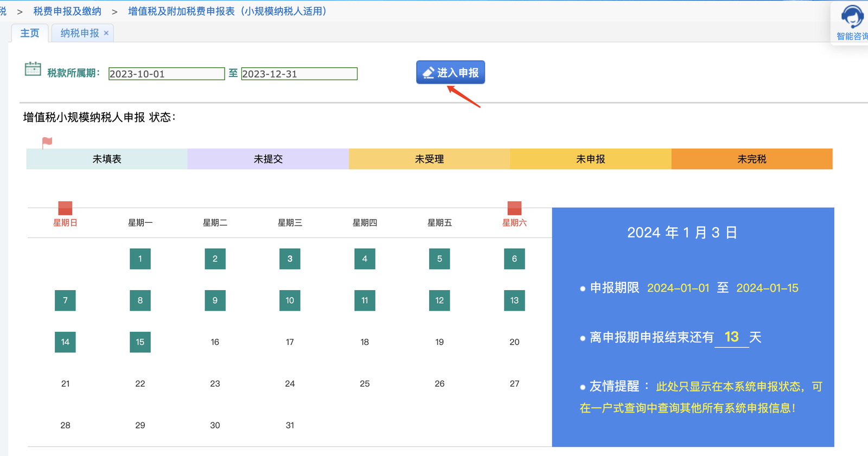This screenshot has height=456, width=868.
Task: Click the remaining days number 13
Action: coord(731,337)
